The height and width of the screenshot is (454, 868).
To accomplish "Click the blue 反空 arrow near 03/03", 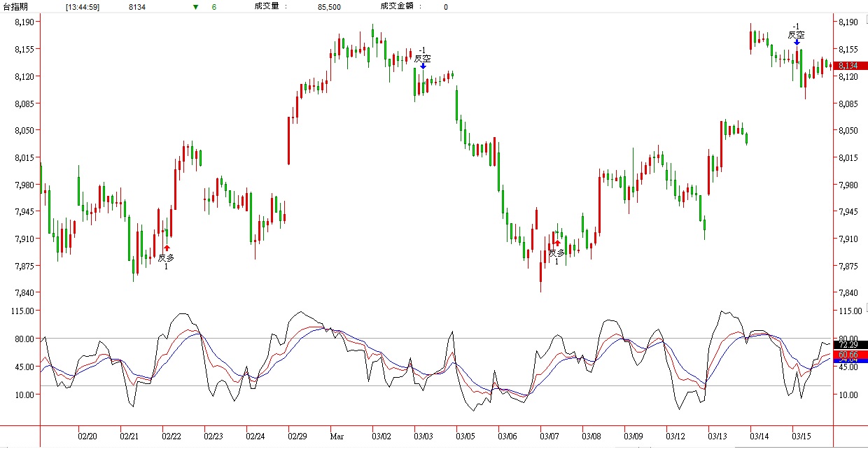I will point(423,66).
